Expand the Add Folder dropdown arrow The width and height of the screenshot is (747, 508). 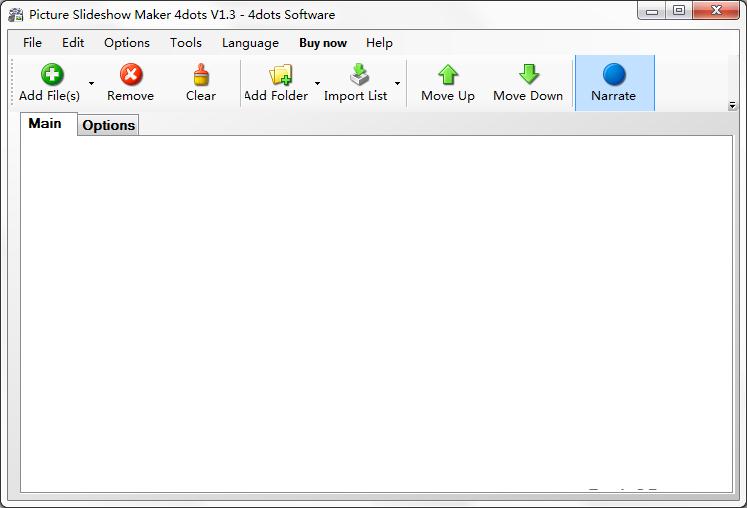pyautogui.click(x=317, y=83)
